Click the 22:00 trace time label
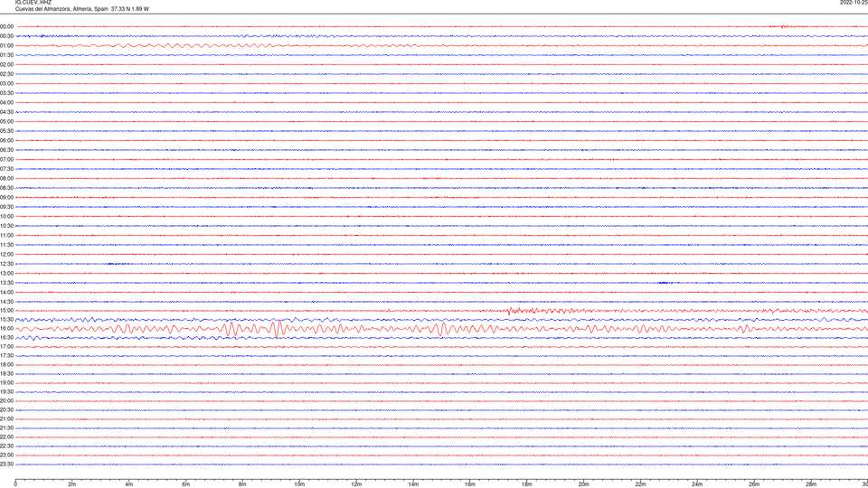This screenshot has width=868, height=488. pyautogui.click(x=6, y=436)
